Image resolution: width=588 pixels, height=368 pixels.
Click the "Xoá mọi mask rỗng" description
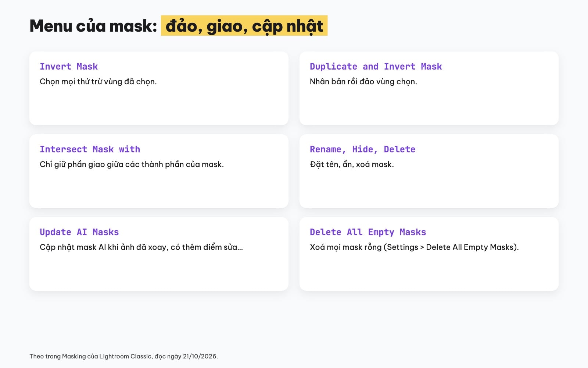tap(414, 247)
